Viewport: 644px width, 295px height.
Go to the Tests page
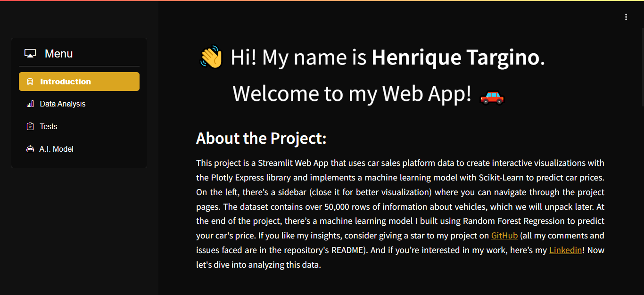pos(49,127)
